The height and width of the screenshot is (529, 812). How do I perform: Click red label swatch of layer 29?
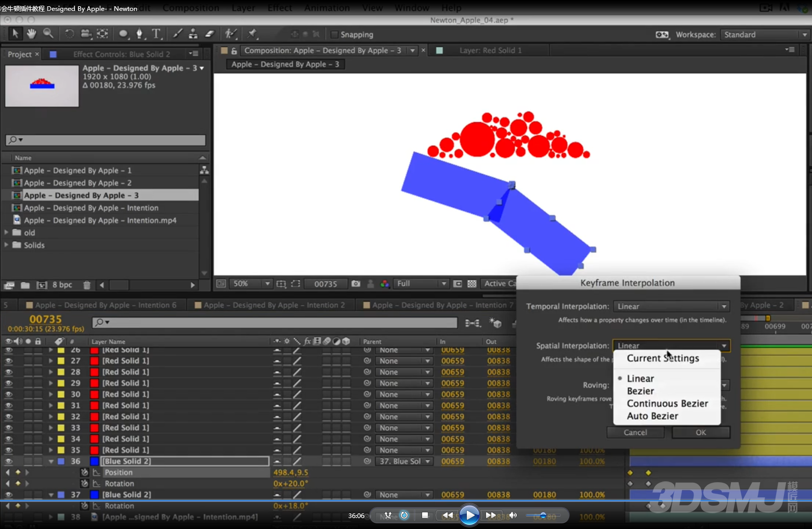click(94, 383)
